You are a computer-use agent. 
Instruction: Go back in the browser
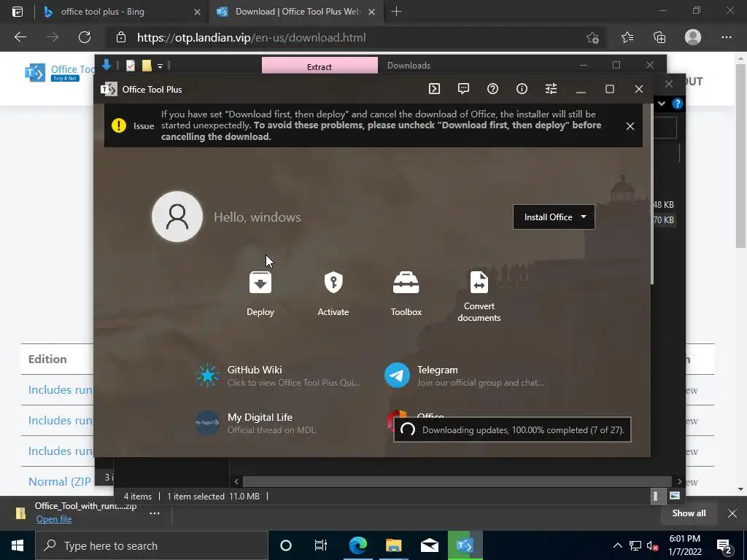tap(20, 37)
